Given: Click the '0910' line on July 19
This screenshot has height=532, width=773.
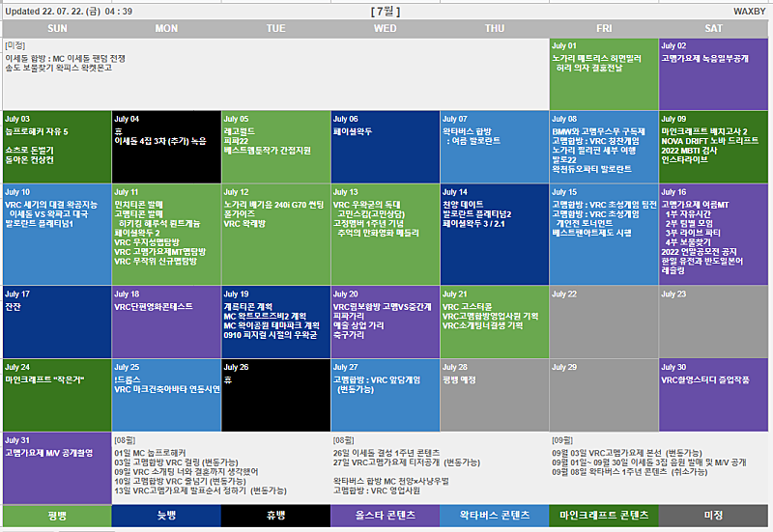Looking at the screenshot, I should (x=271, y=335).
